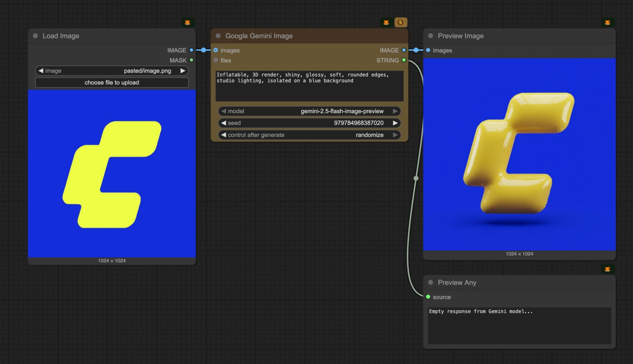633x364 pixels.
Task: Click the Inflatable 3D render prompt text box
Action: click(309, 86)
